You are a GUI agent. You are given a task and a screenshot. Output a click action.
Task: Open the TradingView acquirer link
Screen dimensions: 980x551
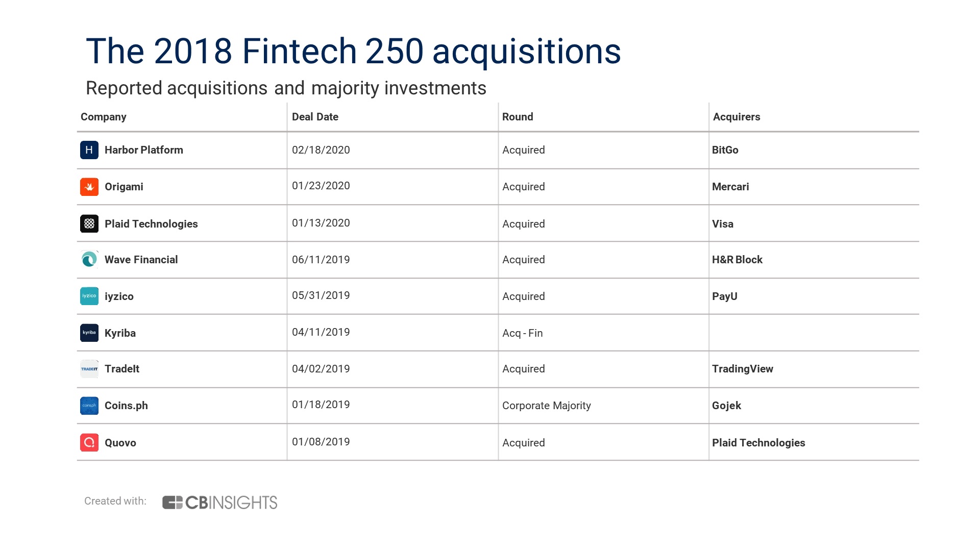743,369
